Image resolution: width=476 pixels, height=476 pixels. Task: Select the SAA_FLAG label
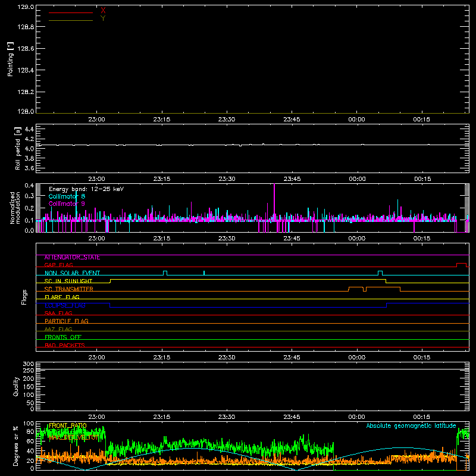pyautogui.click(x=58, y=313)
